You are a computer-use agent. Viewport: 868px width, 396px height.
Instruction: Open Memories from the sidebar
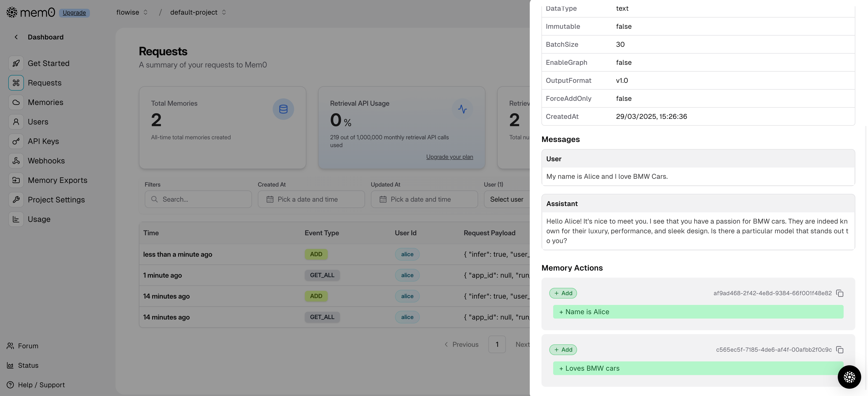coord(45,102)
